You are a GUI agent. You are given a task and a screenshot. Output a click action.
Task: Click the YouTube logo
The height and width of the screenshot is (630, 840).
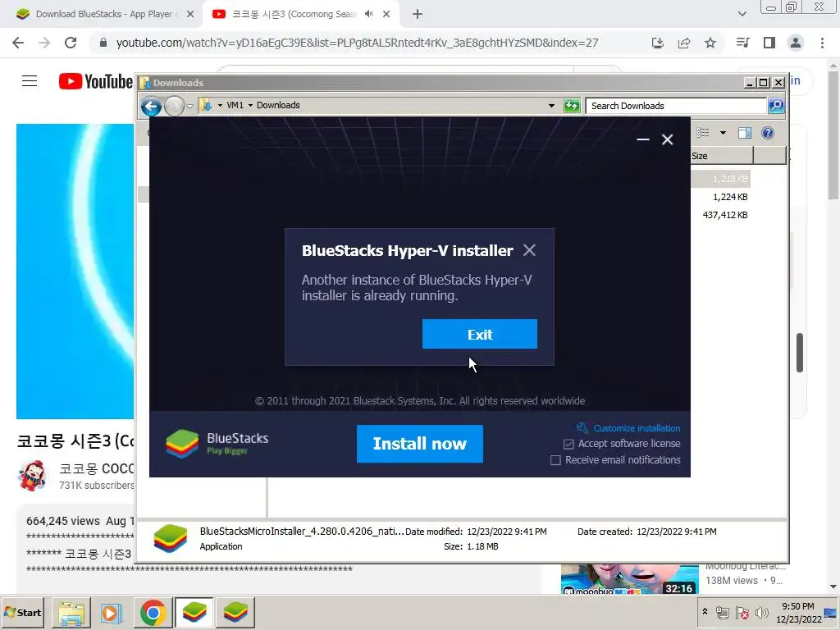click(x=95, y=81)
